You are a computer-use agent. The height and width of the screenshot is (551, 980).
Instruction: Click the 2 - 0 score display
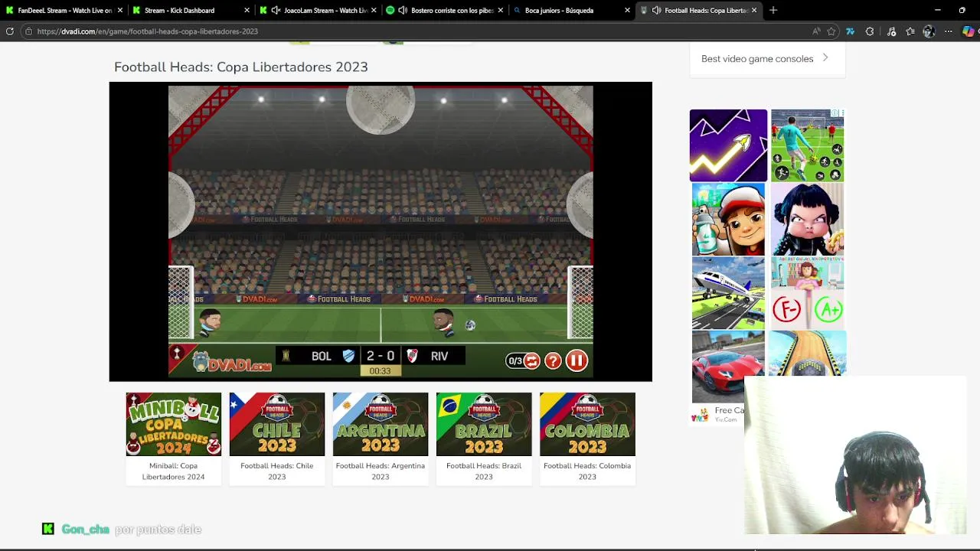pos(381,356)
